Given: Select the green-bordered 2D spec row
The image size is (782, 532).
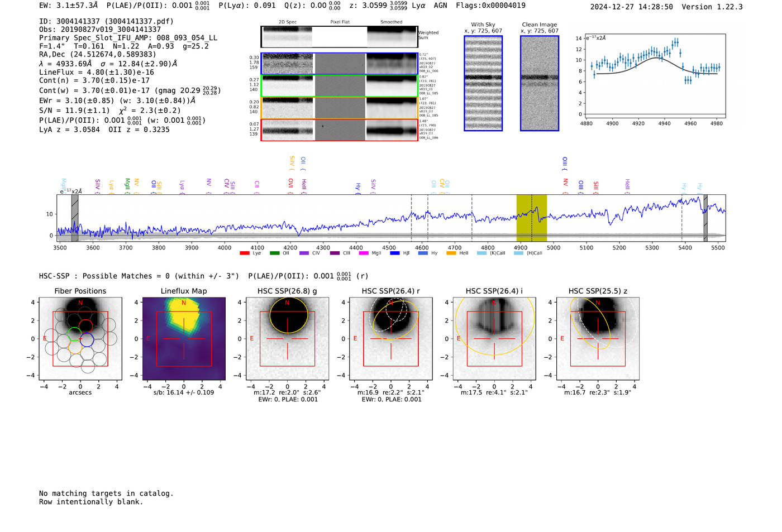Looking at the screenshot, I should point(340,86).
